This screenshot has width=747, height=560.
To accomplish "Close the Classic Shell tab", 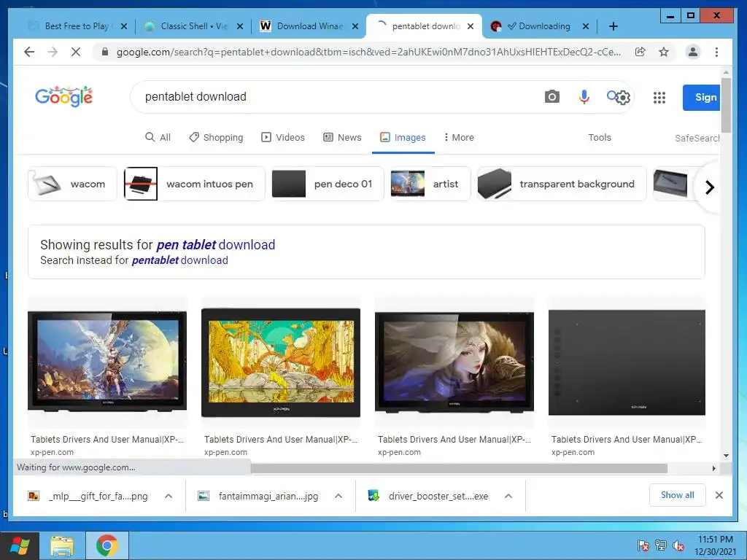I will (x=240, y=26).
